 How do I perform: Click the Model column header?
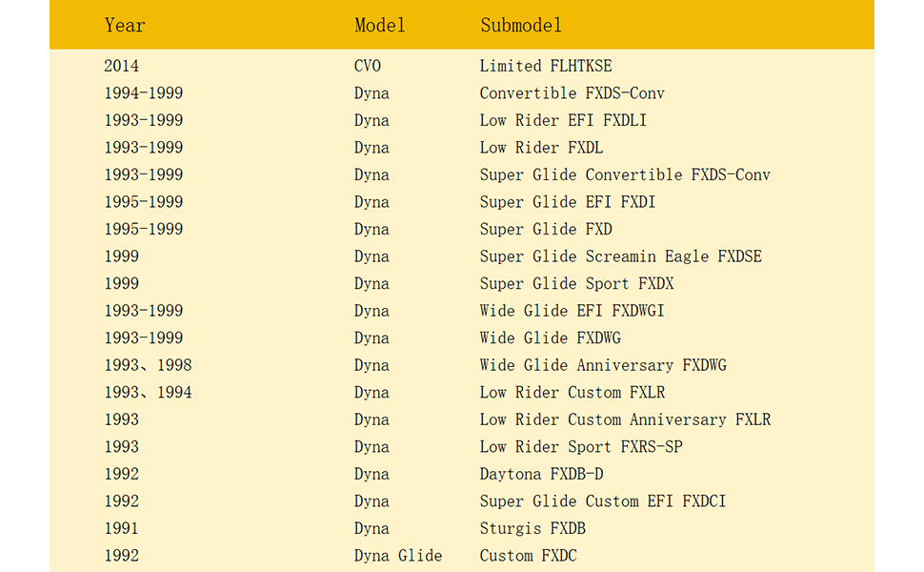coord(379,26)
